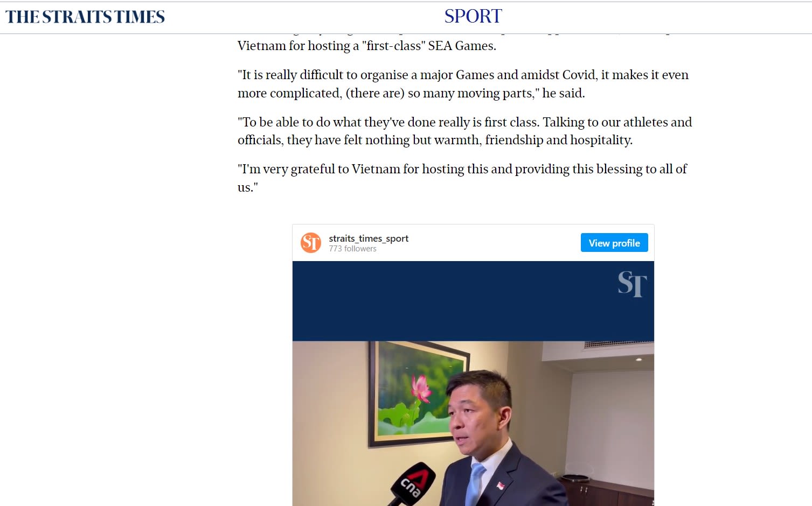Click the ceiling air vent in the video
The image size is (812, 506).
pyautogui.click(x=619, y=343)
